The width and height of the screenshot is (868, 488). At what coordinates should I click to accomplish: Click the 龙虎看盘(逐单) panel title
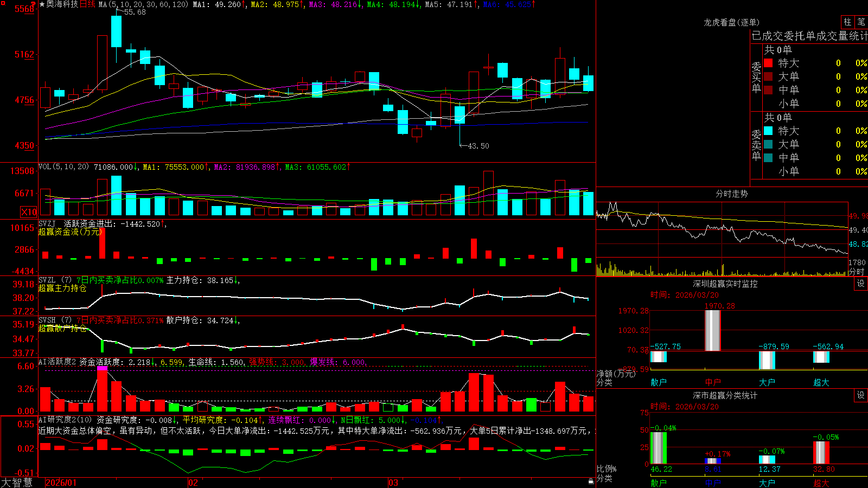click(732, 22)
